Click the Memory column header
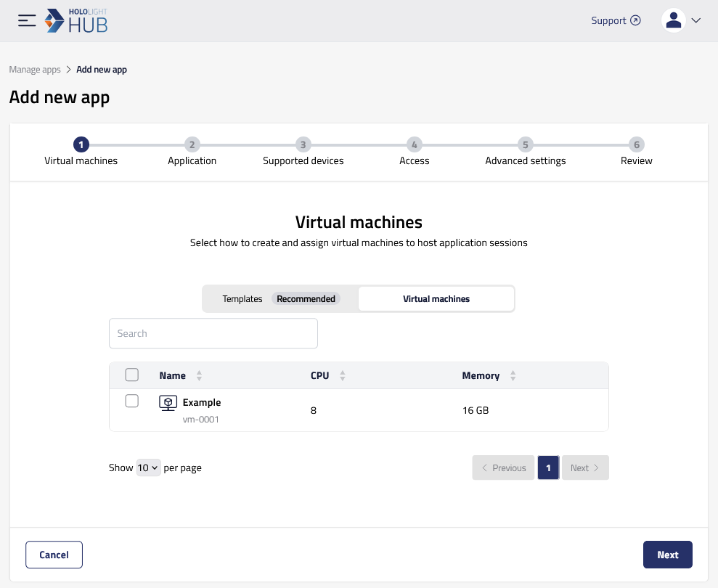This screenshot has height=588, width=718. (481, 375)
